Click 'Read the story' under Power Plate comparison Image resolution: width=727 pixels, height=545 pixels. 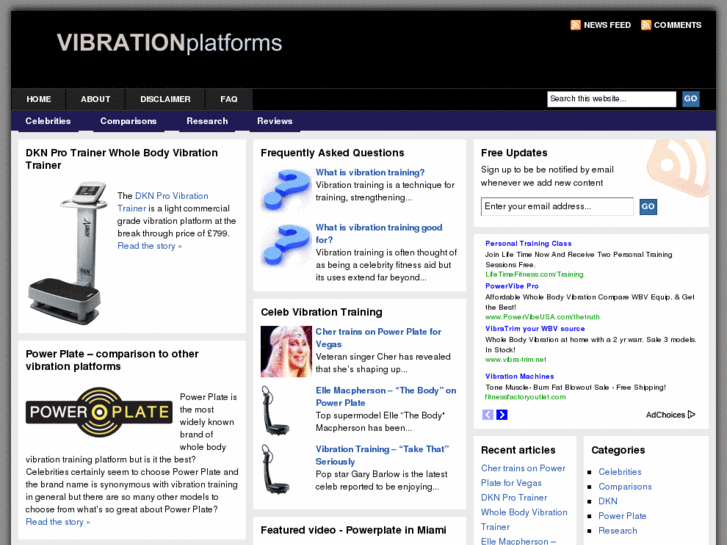[57, 522]
